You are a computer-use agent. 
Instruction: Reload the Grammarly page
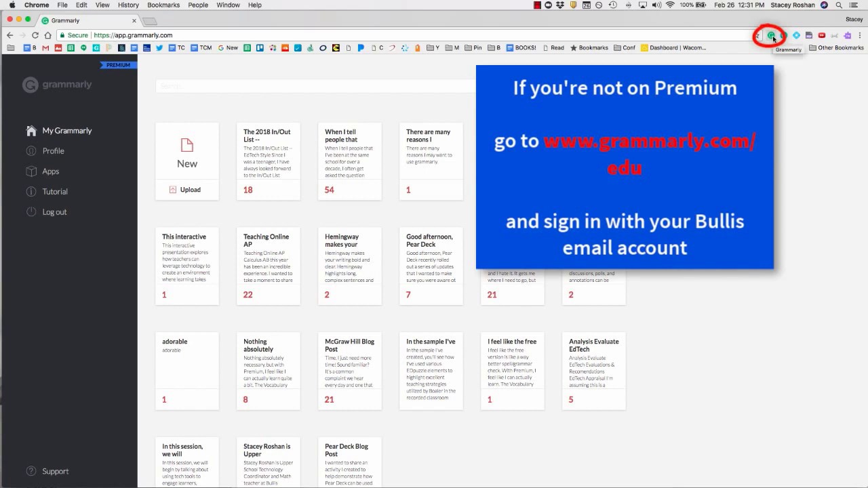tap(35, 35)
